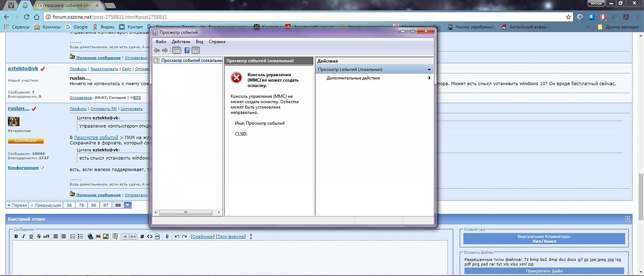Toggle the console tree pane icon
The width and height of the screenshot is (644, 276).
176,50
